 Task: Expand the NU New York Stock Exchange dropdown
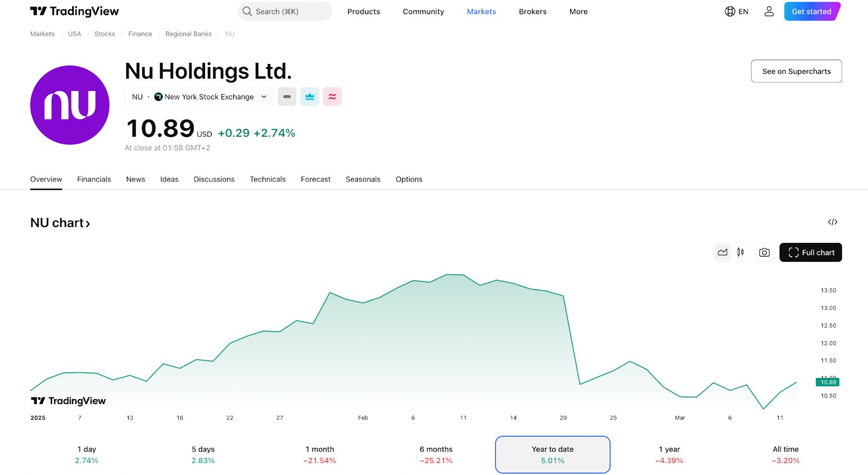pyautogui.click(x=199, y=97)
